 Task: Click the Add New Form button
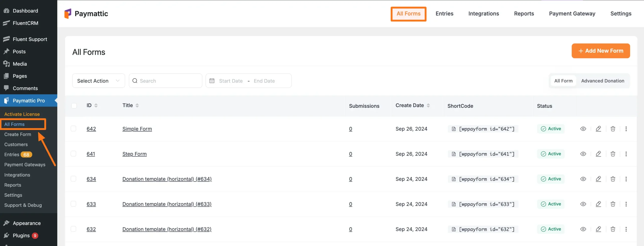601,51
